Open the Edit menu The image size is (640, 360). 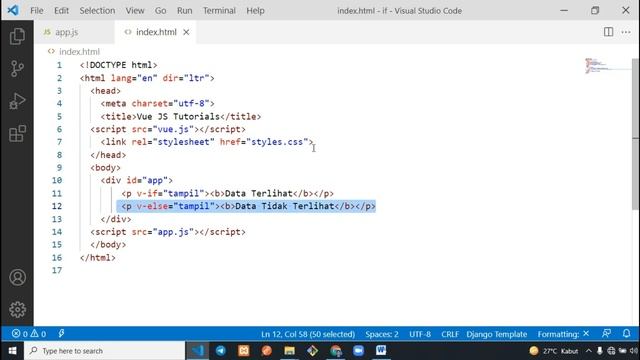pos(61,11)
